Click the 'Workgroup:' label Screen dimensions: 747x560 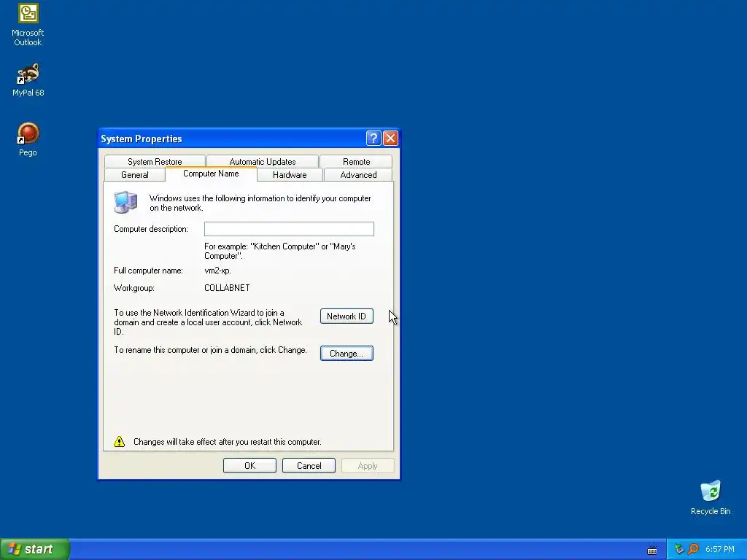pos(134,288)
